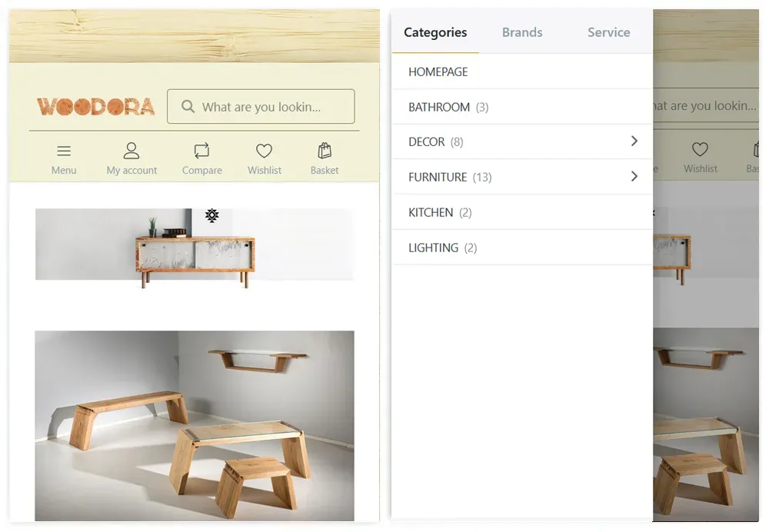Switch to the Brands tab
This screenshot has height=532, width=769.
pyautogui.click(x=522, y=32)
